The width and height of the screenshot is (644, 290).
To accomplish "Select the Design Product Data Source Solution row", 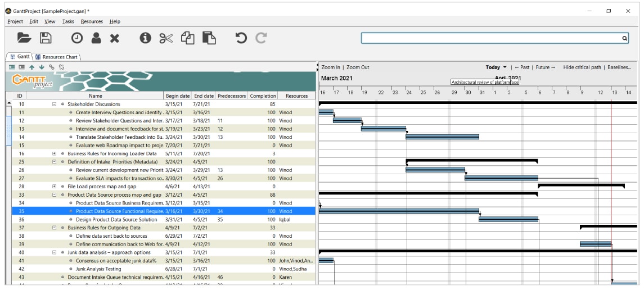I will (x=116, y=219).
